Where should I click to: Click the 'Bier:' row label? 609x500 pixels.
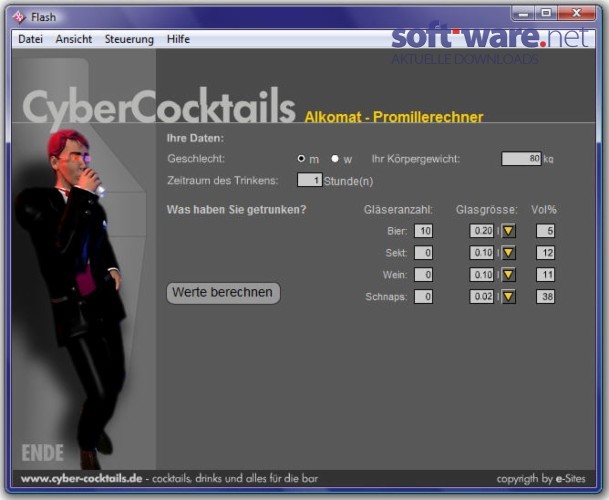click(397, 231)
